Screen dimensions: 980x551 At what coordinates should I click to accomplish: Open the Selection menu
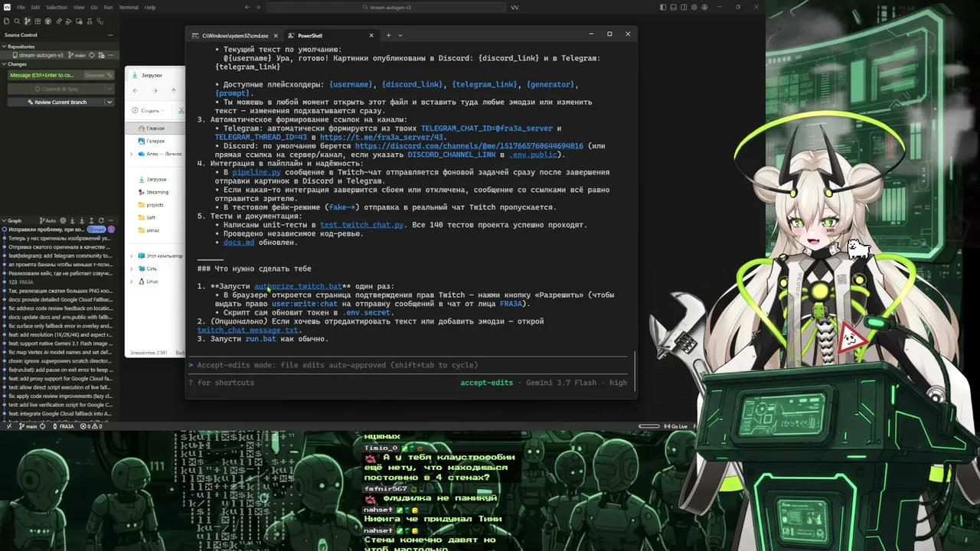click(57, 7)
